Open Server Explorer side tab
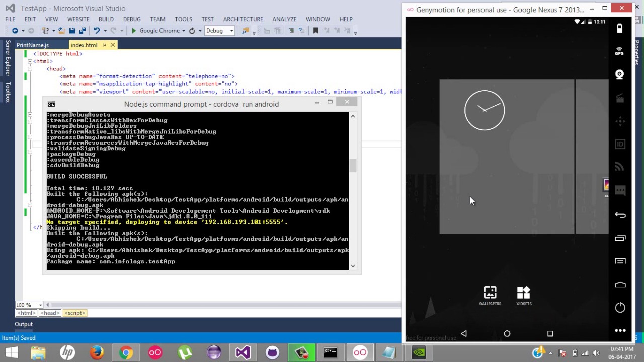 click(x=8, y=58)
